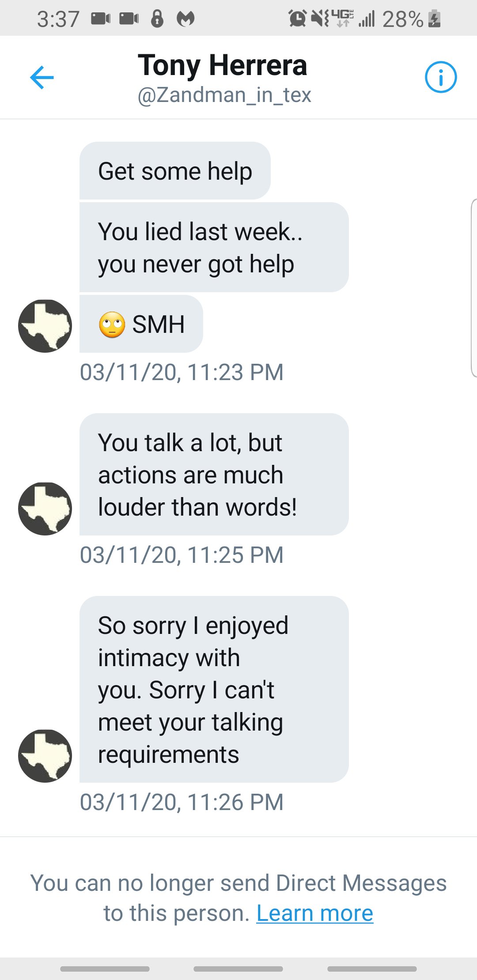Tap the alarm clock icon in status bar
The width and height of the screenshot is (477, 980).
297,19
